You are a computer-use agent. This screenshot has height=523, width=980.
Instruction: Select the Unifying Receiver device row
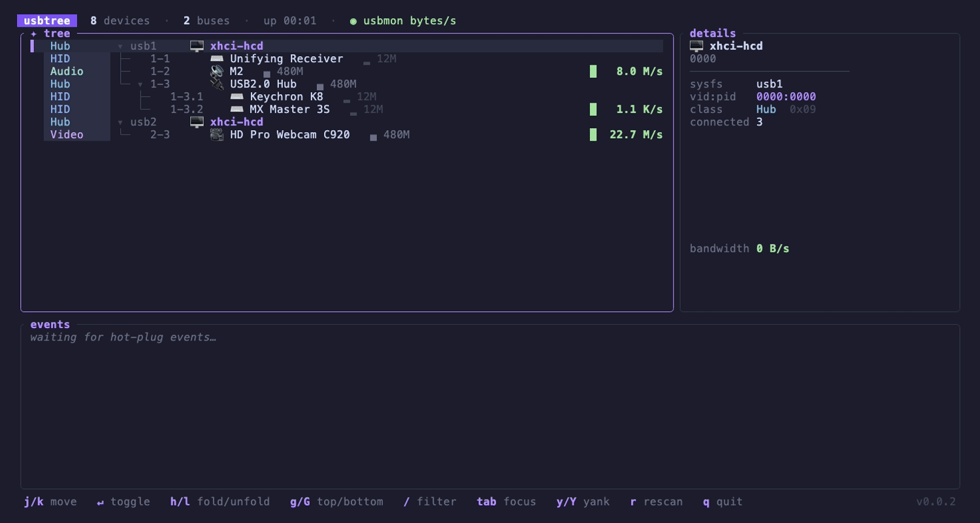[x=353, y=59]
